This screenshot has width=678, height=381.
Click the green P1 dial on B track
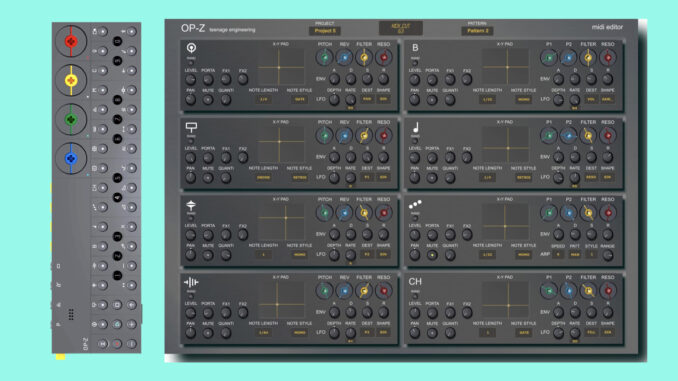549,57
